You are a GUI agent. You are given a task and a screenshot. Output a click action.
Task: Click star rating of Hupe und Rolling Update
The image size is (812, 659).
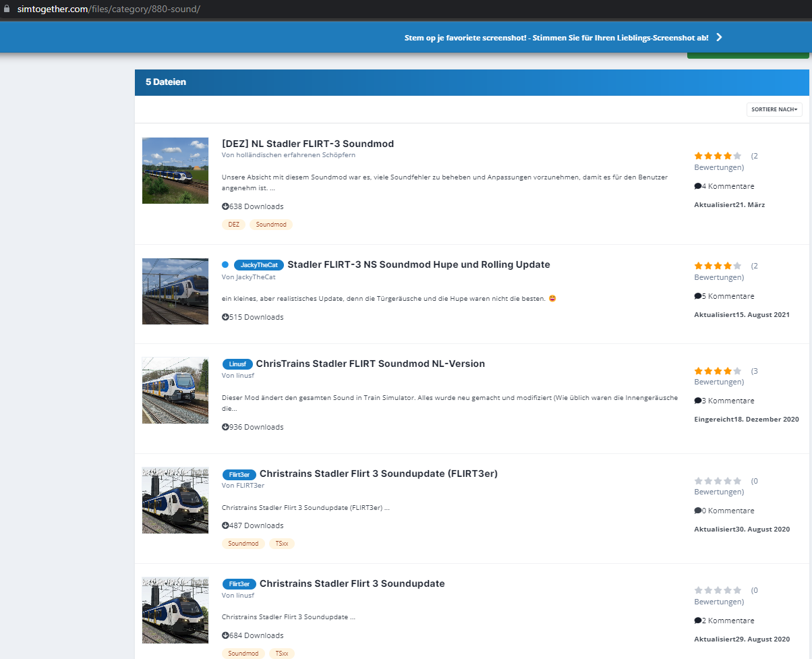pos(718,266)
